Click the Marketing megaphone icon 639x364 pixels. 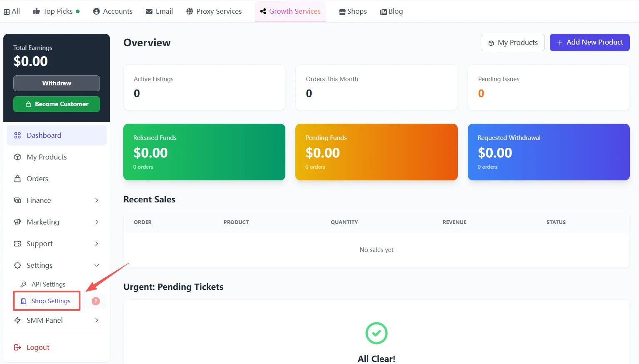point(17,222)
